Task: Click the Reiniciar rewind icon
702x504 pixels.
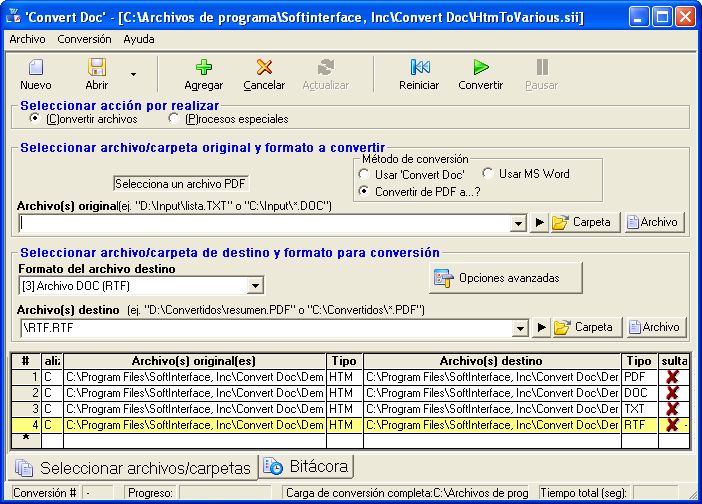Action: tap(419, 67)
